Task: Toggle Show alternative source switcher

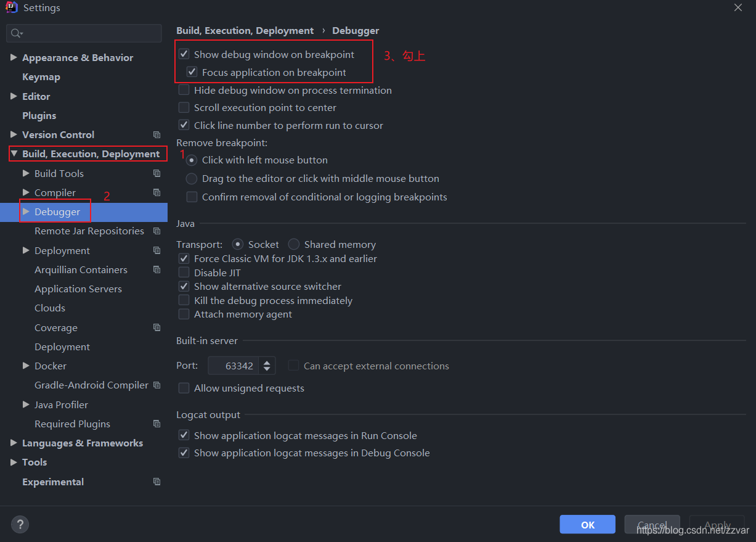Action: point(184,286)
